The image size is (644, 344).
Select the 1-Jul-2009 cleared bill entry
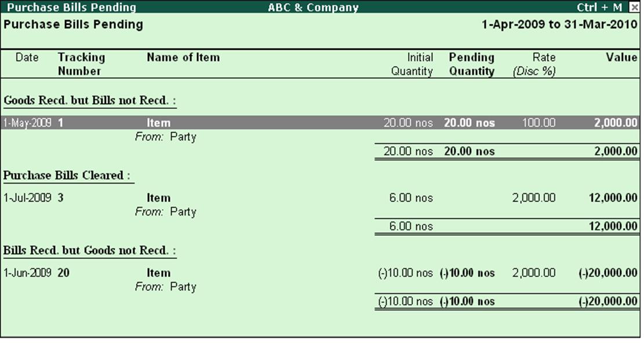[232, 197]
